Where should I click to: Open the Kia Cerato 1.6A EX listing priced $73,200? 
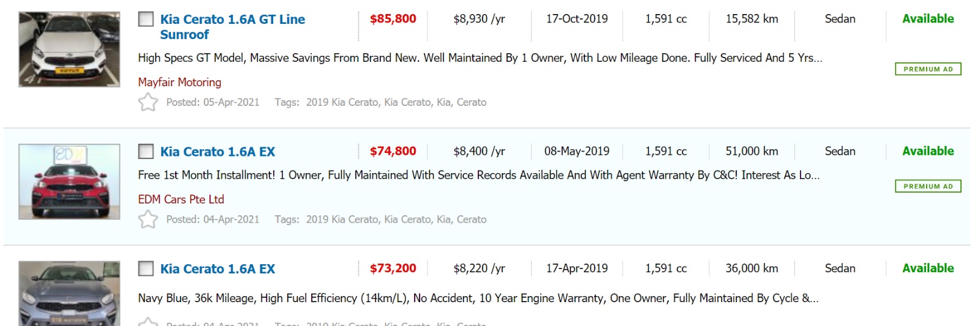pyautogui.click(x=217, y=269)
